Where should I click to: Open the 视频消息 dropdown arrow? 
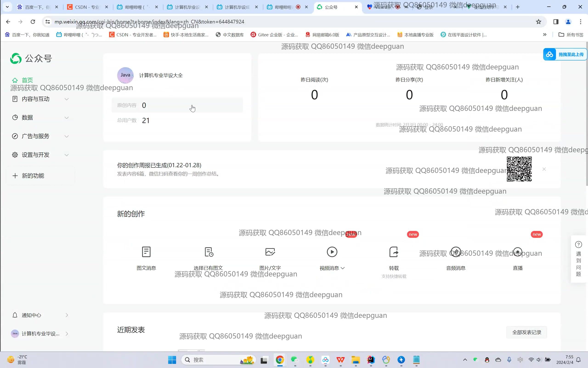(343, 268)
